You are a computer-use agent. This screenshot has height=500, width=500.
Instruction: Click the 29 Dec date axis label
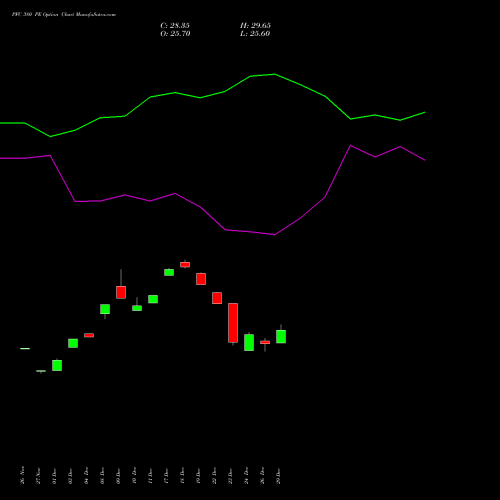(278, 476)
